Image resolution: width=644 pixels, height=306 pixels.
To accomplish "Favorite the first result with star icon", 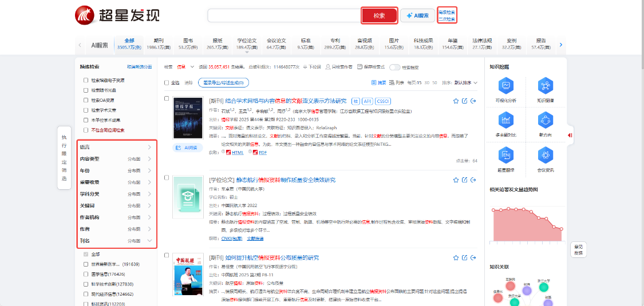I will 456,101.
